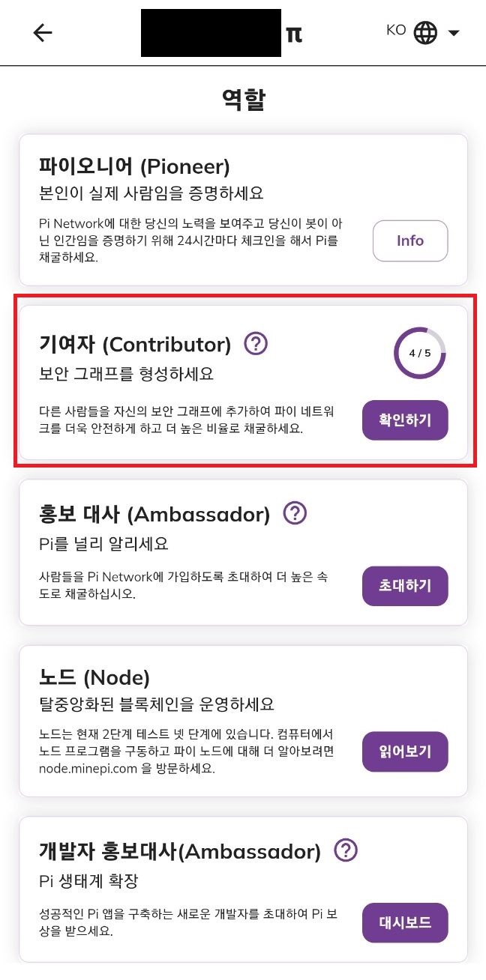Click the Ambassador help question mark icon
The image size is (486, 980).
pos(295,513)
